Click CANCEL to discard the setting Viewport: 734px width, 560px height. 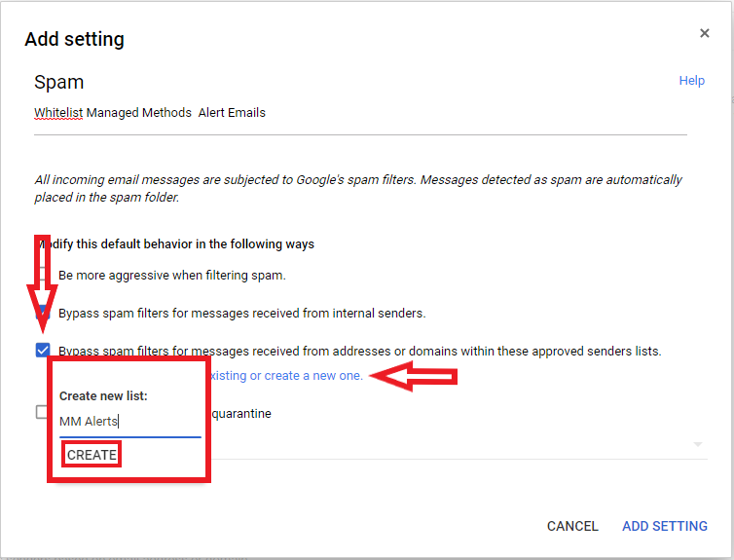572,526
